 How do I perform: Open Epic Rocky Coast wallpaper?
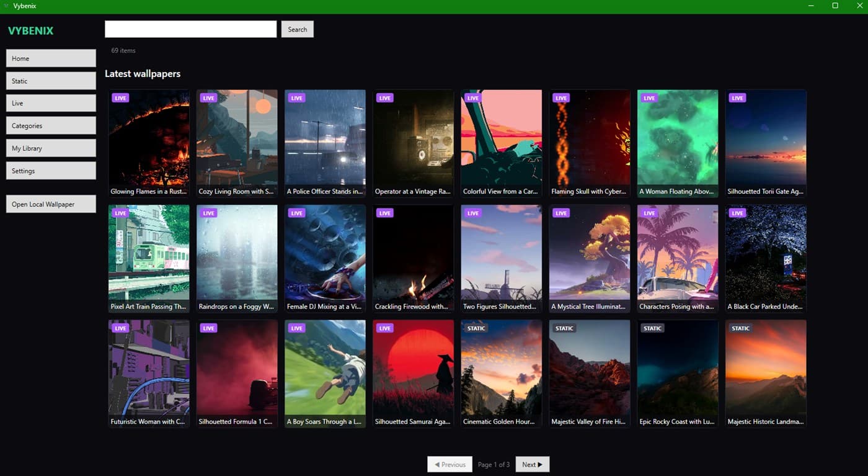point(677,374)
